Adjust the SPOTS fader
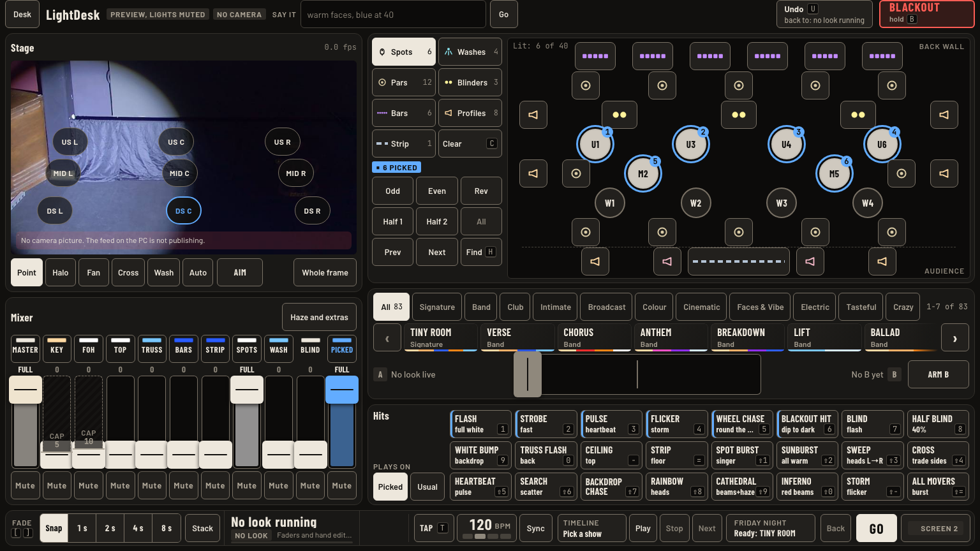The height and width of the screenshot is (551, 980). point(247,389)
